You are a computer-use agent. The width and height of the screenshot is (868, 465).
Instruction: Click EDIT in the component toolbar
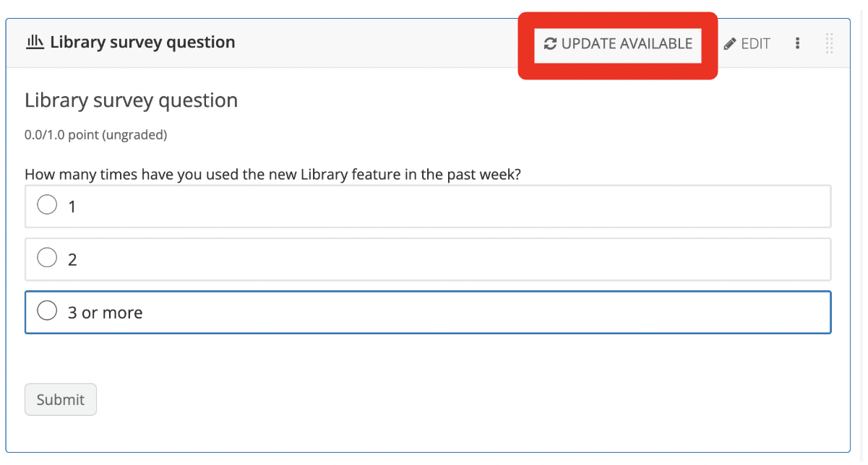pyautogui.click(x=755, y=43)
